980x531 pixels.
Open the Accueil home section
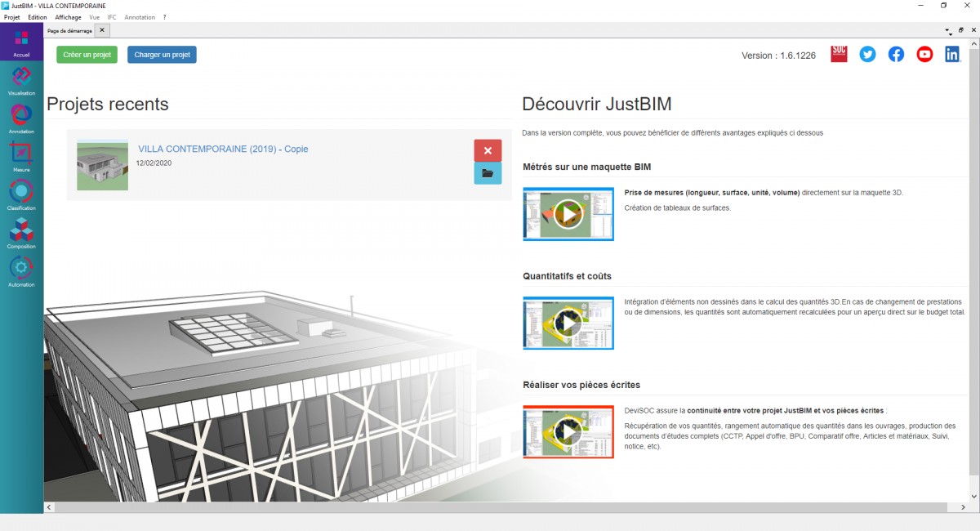(x=21, y=42)
